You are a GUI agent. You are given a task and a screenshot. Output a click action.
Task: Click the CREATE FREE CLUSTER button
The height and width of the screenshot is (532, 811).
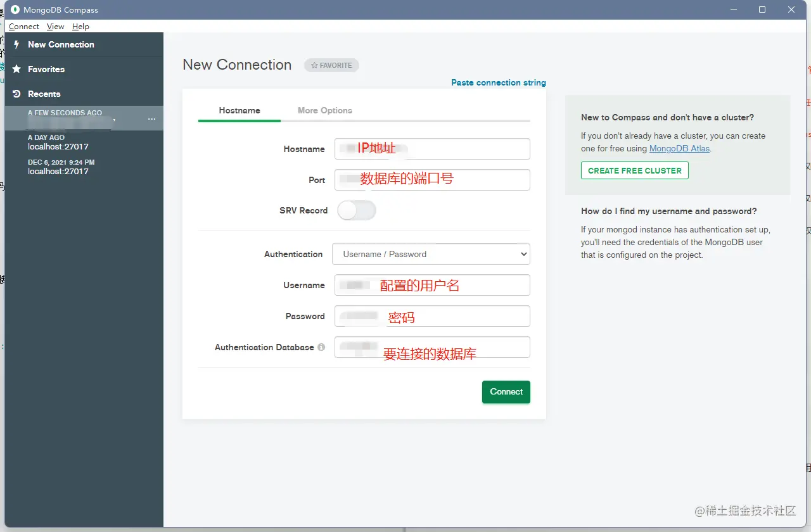(x=634, y=170)
